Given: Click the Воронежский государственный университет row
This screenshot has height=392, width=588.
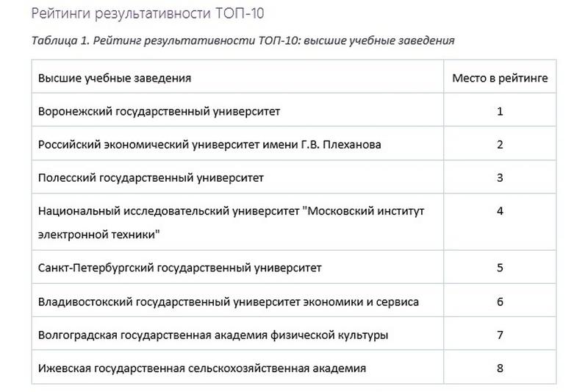Looking at the screenshot, I should (x=159, y=112).
